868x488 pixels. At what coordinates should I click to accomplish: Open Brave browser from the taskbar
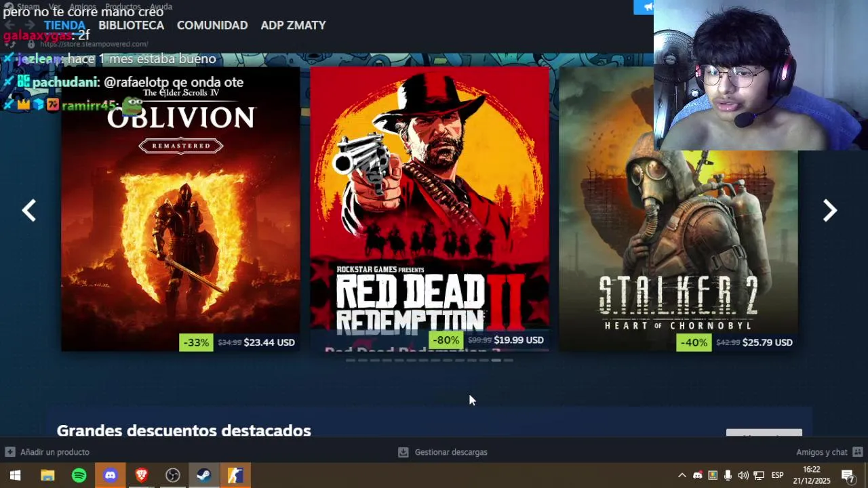click(x=142, y=475)
